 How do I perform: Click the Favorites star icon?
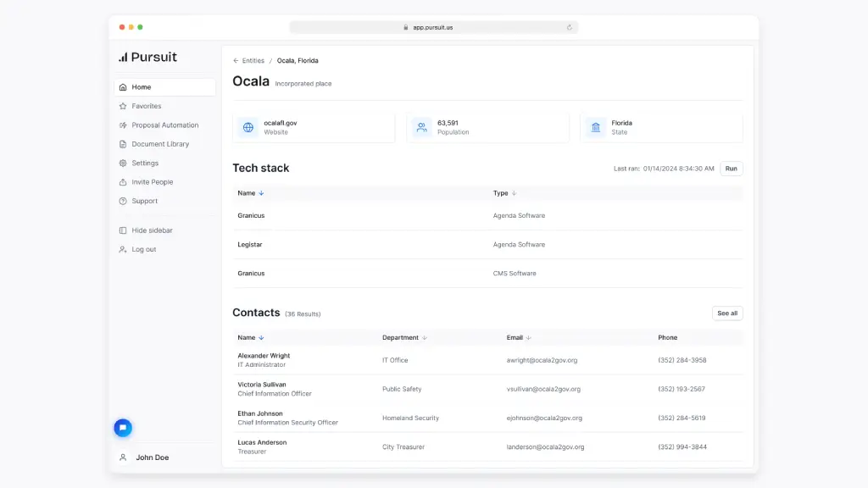pos(123,106)
